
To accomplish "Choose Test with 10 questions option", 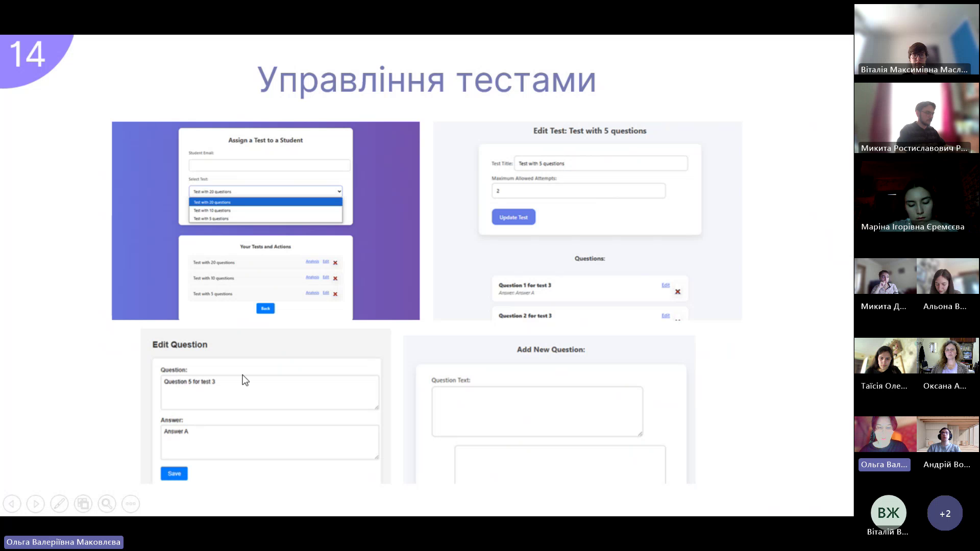I will (x=265, y=210).
